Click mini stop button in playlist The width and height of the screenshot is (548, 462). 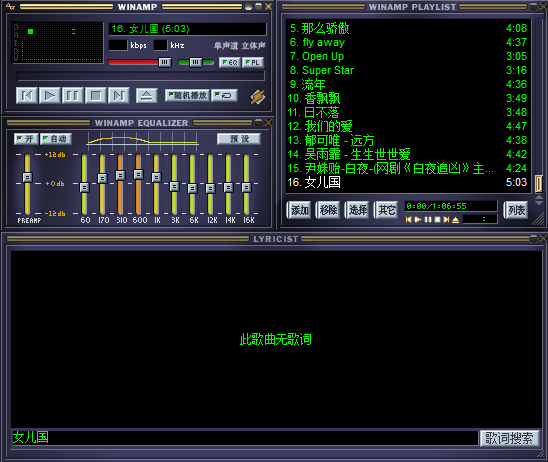tap(437, 219)
